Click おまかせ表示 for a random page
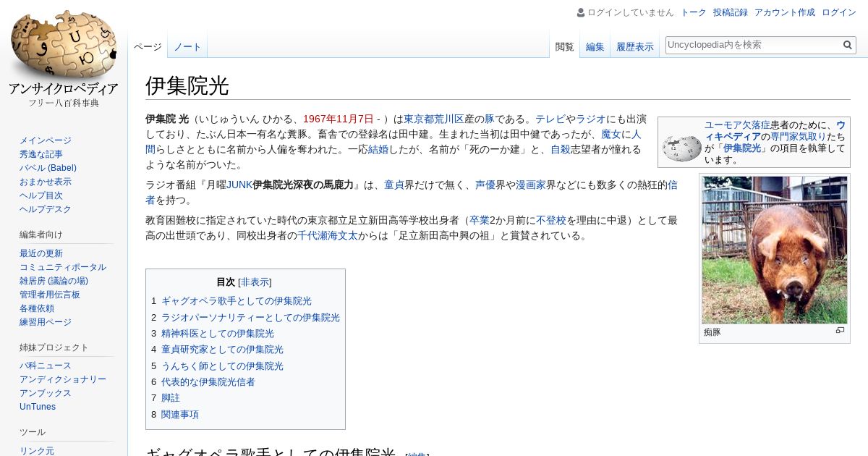This screenshot has width=868, height=456. point(46,182)
